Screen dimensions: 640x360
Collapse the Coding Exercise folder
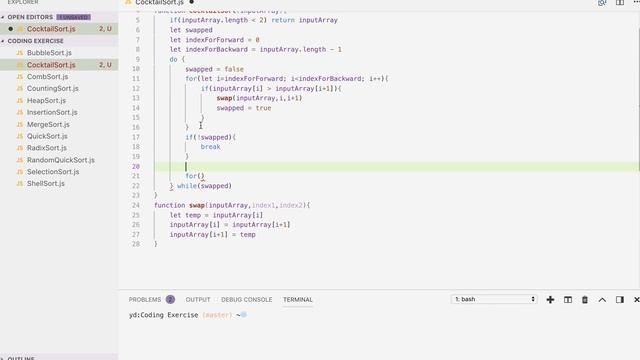click(36, 41)
